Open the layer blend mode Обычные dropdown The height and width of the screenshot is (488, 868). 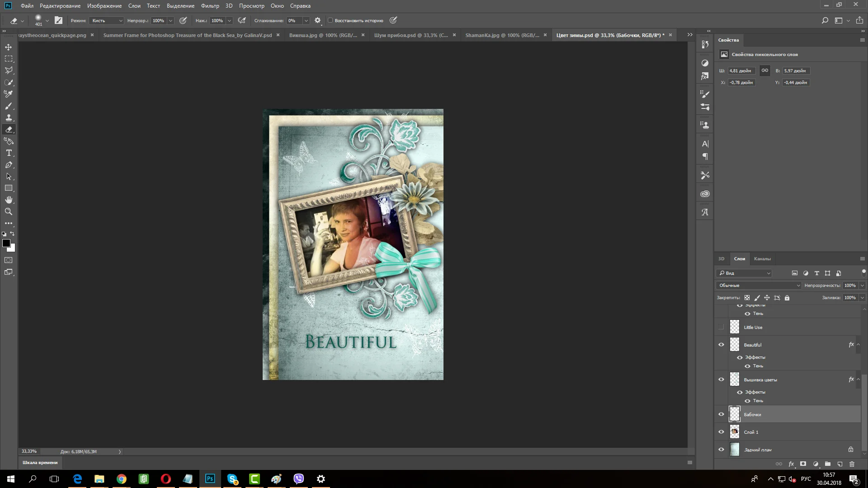(x=759, y=285)
